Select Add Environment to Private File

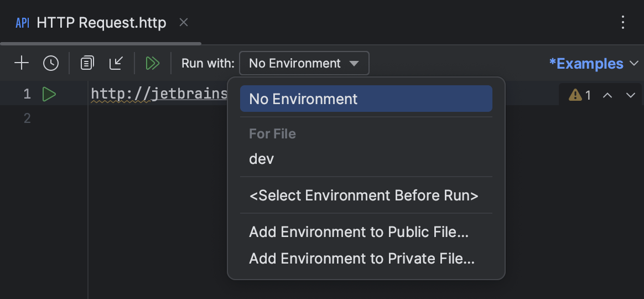(362, 258)
